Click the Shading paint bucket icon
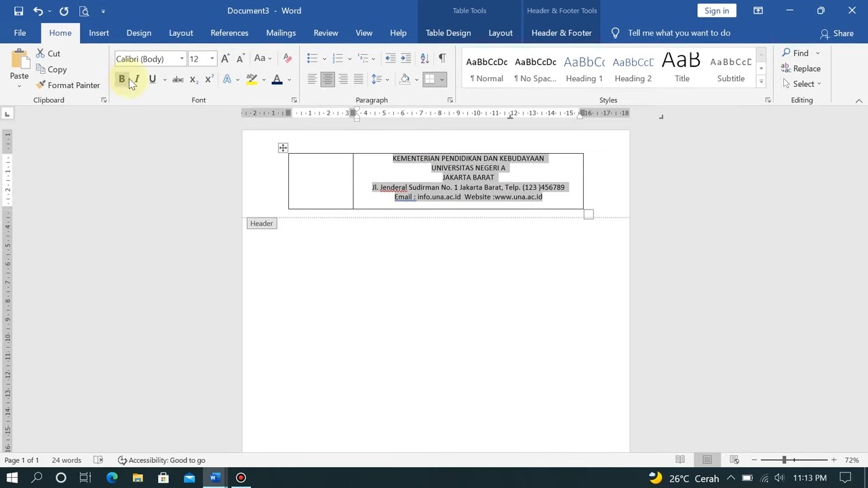Image resolution: width=868 pixels, height=488 pixels. (x=405, y=79)
